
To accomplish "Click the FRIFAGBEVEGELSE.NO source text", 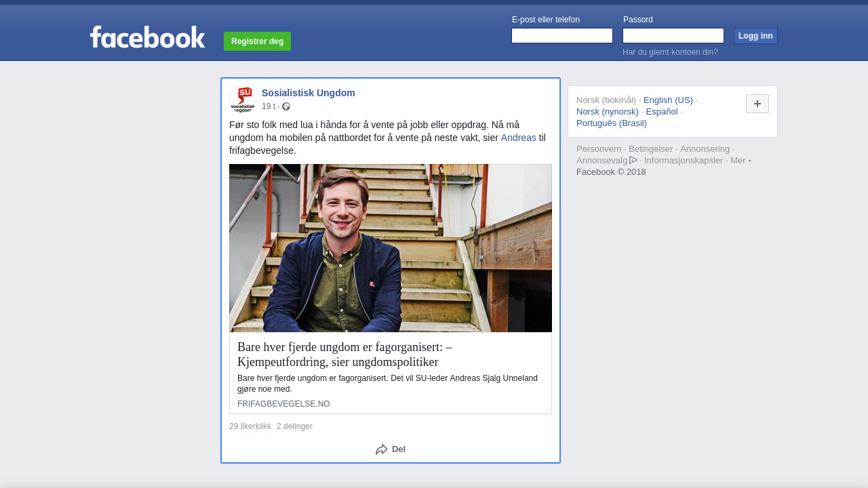I will pos(283,404).
